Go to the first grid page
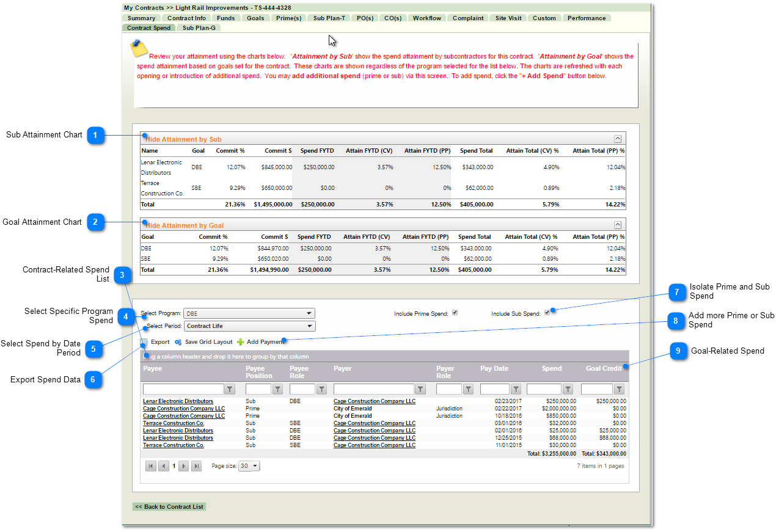Viewport: 776px width, 532px height. point(151,466)
